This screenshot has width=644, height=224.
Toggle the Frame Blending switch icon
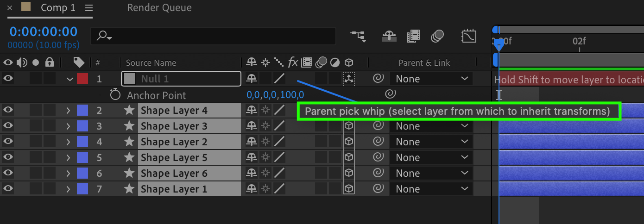click(413, 36)
